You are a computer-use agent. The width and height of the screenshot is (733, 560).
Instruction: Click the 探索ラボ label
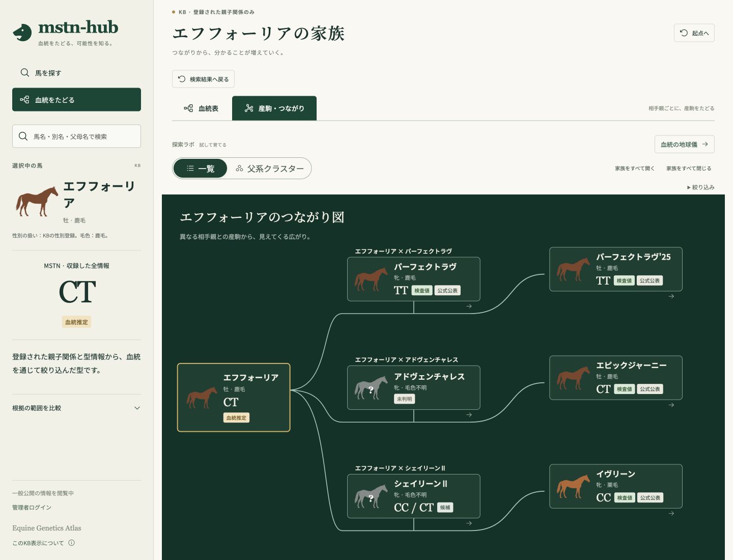[x=183, y=145]
